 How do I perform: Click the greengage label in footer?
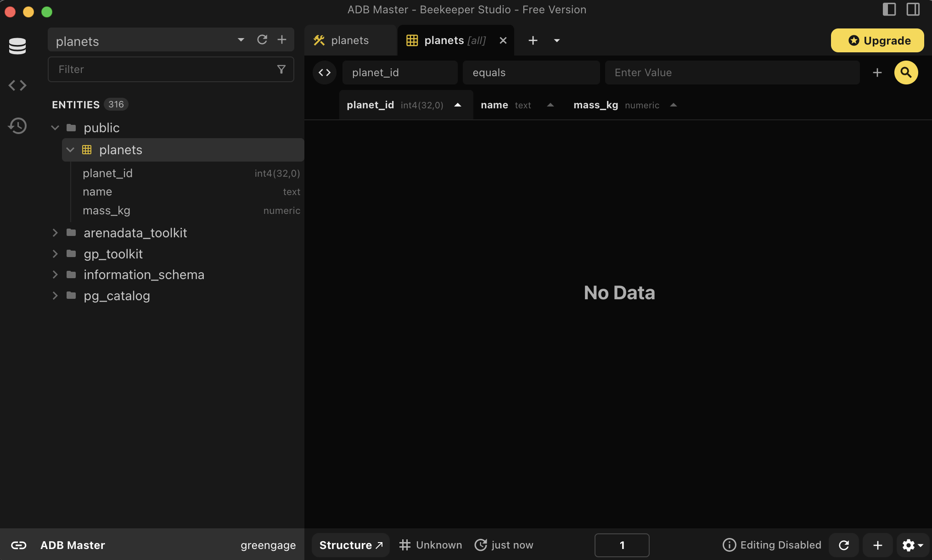point(268,545)
